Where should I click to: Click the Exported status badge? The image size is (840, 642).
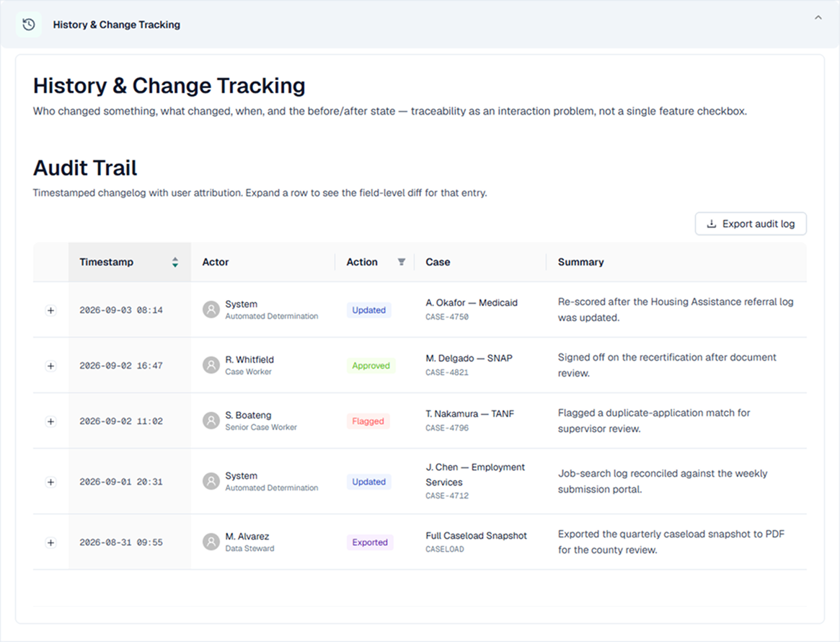[370, 542]
